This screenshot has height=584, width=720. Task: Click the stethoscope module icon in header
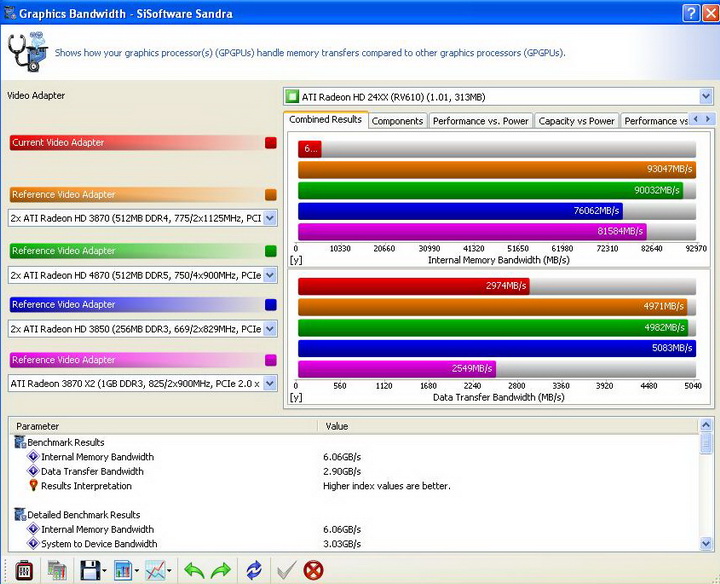click(28, 52)
